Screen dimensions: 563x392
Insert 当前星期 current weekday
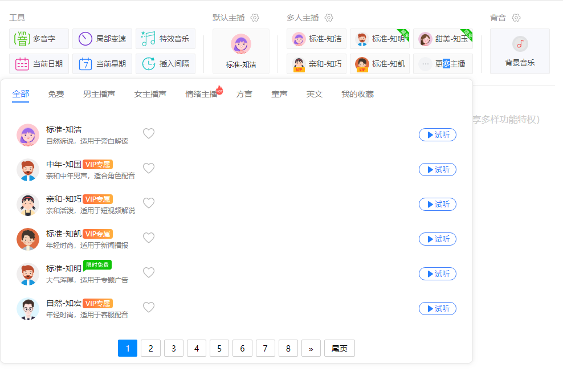[x=103, y=64]
